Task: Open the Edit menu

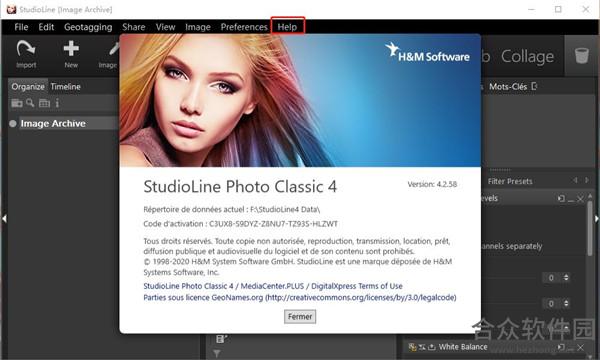Action: (46, 27)
